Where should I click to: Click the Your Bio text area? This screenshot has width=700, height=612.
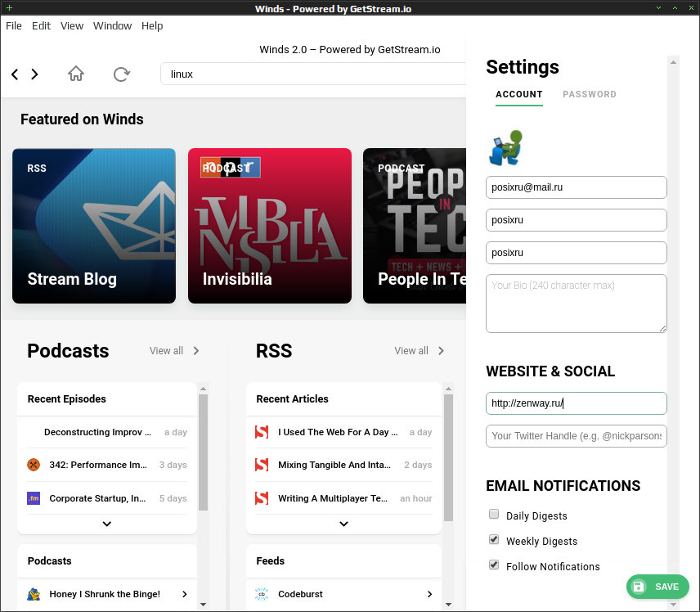click(x=577, y=304)
